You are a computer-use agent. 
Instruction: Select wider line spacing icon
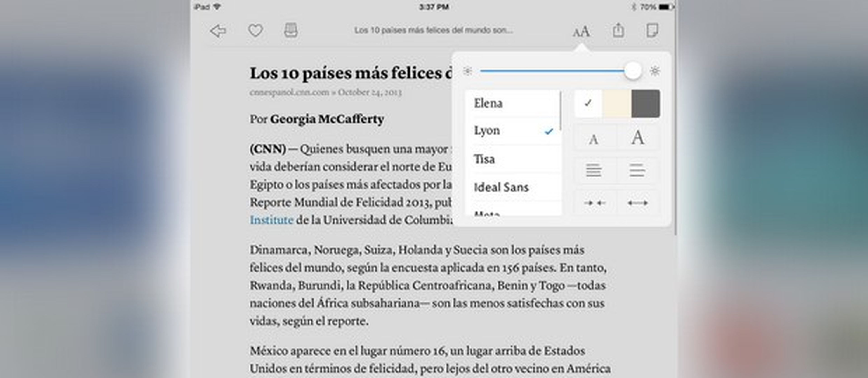[x=637, y=170]
